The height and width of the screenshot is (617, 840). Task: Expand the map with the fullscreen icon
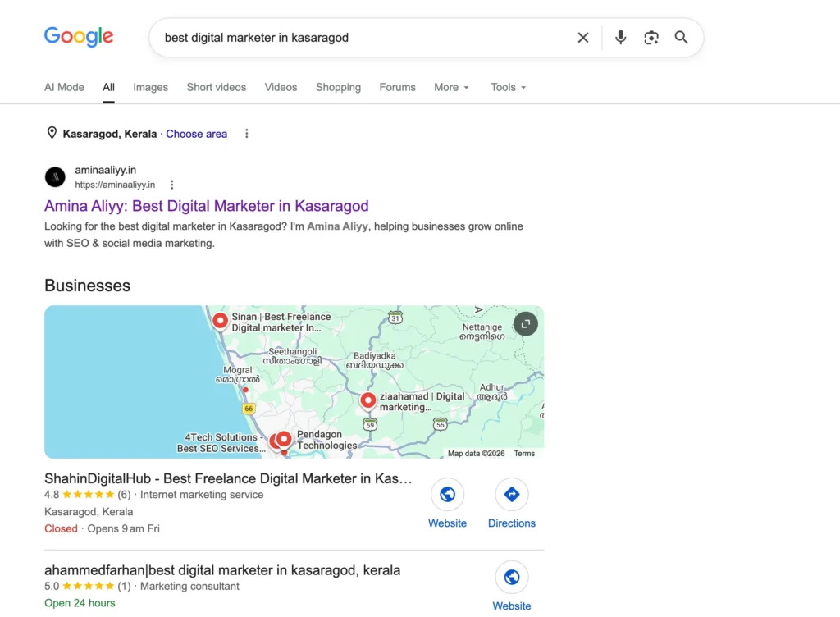click(x=526, y=323)
